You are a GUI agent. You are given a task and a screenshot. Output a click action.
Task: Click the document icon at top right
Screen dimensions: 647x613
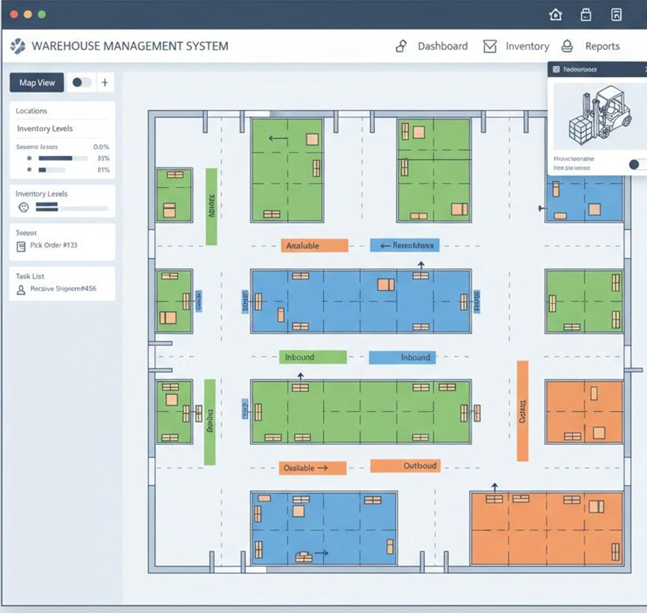click(616, 14)
